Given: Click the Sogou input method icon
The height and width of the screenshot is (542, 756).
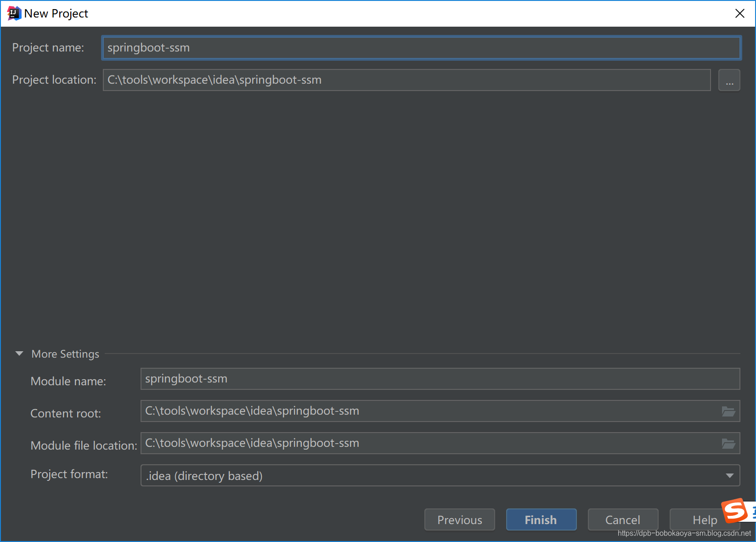Looking at the screenshot, I should [735, 510].
